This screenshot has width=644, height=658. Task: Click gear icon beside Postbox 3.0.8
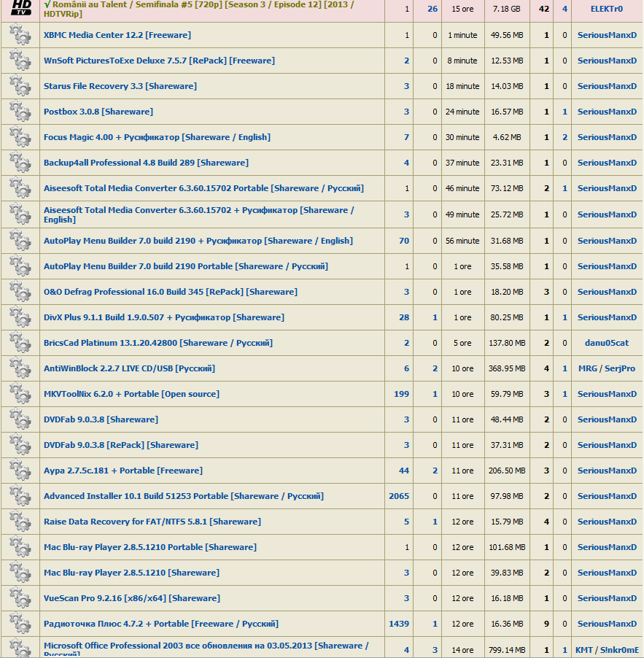(x=20, y=112)
